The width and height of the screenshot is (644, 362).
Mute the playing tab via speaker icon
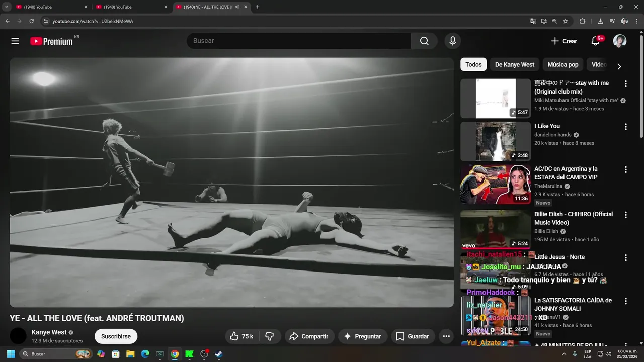tap(237, 7)
